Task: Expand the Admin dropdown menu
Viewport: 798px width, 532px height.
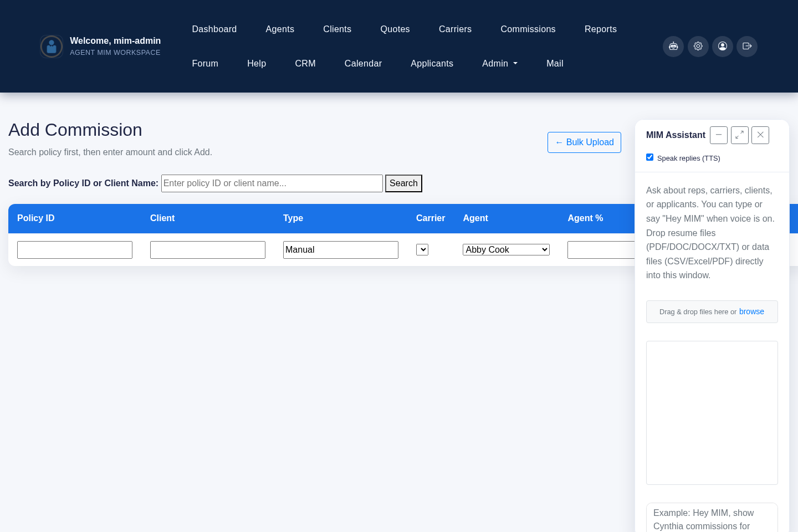Action: coord(500,64)
